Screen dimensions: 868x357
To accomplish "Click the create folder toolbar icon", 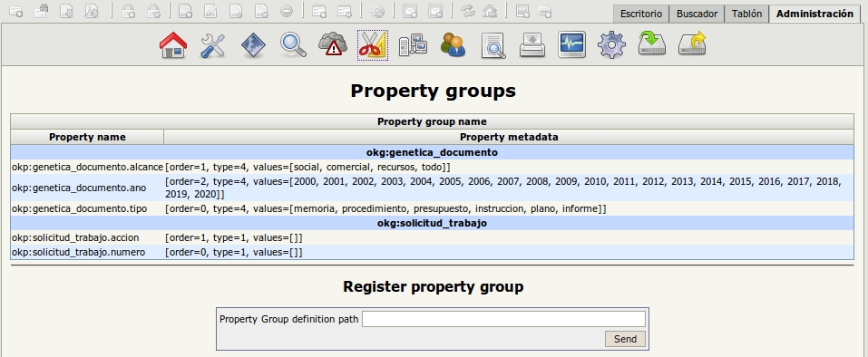I will click(16, 11).
